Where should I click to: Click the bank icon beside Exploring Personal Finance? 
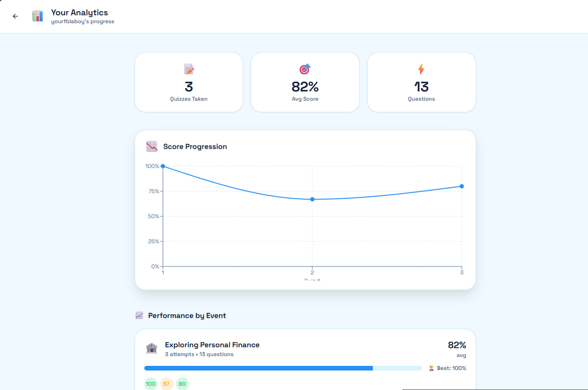(x=152, y=348)
